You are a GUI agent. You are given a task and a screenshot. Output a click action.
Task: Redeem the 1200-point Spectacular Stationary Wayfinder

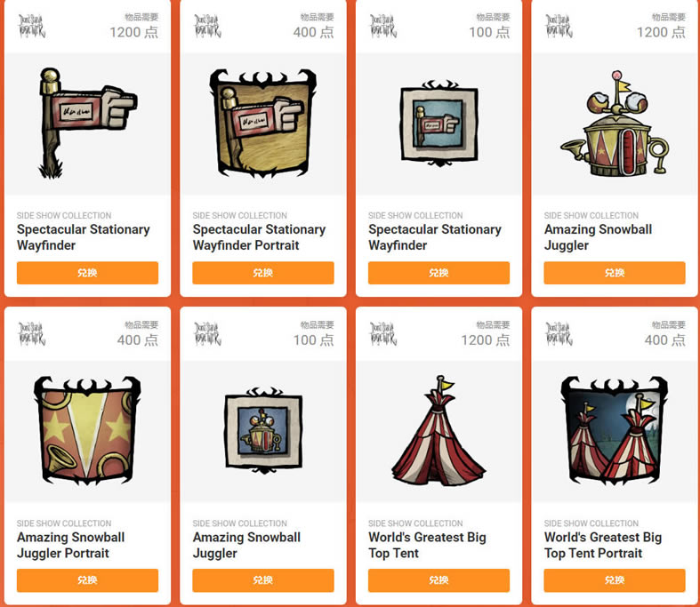click(87, 273)
